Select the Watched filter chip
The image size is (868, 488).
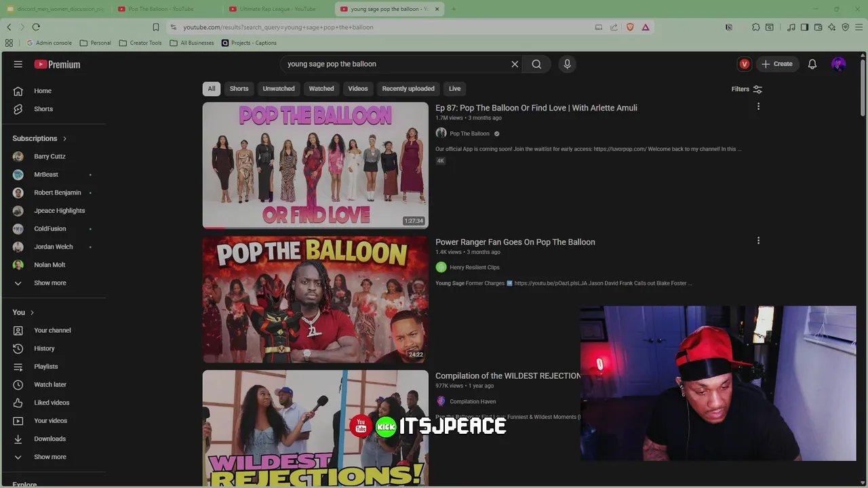pyautogui.click(x=321, y=89)
